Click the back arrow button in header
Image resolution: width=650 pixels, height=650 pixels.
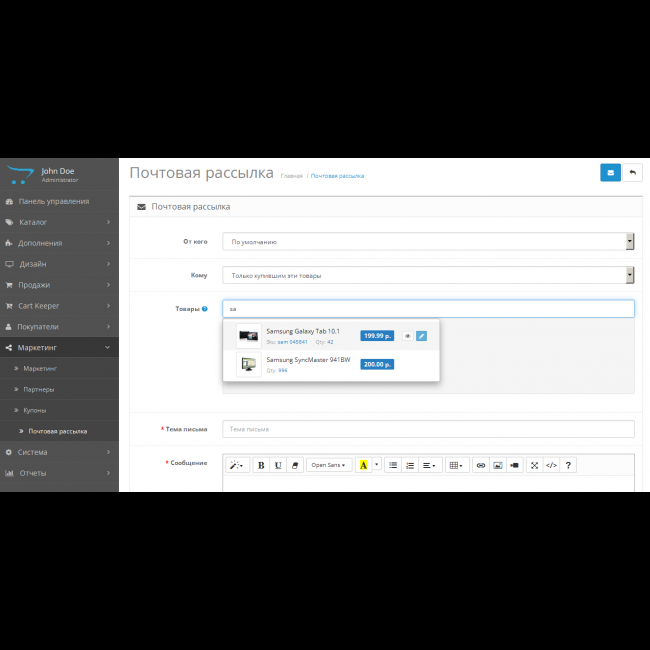[633, 172]
